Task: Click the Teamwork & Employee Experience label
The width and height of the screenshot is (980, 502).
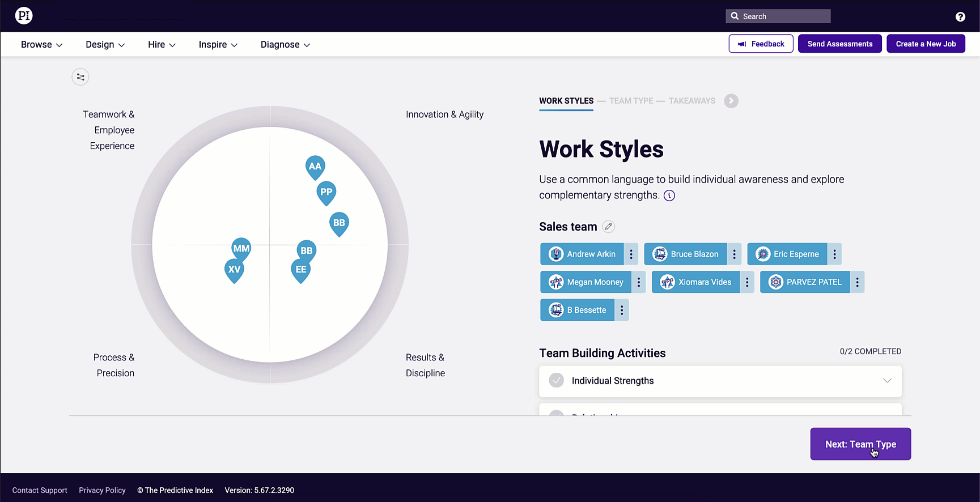Action: coord(109,130)
